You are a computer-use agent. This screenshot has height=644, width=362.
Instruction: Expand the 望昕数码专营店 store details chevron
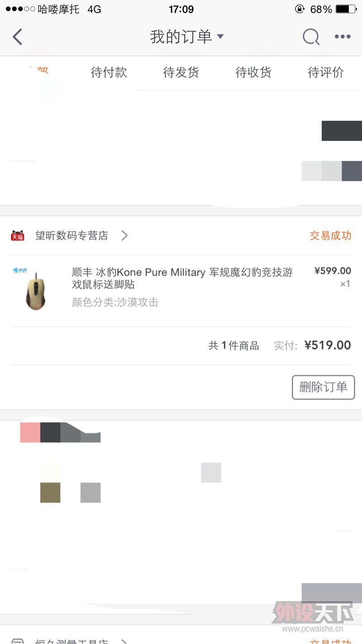tap(124, 235)
